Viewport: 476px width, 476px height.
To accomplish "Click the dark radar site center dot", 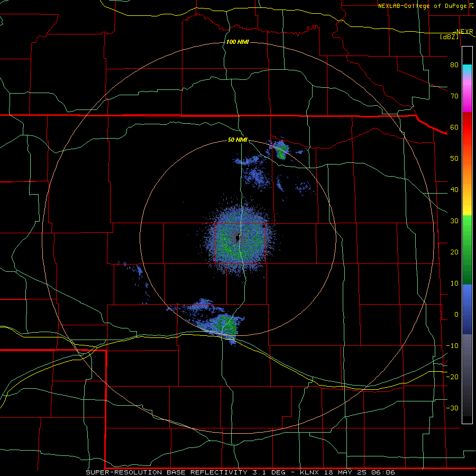I will (237, 239).
